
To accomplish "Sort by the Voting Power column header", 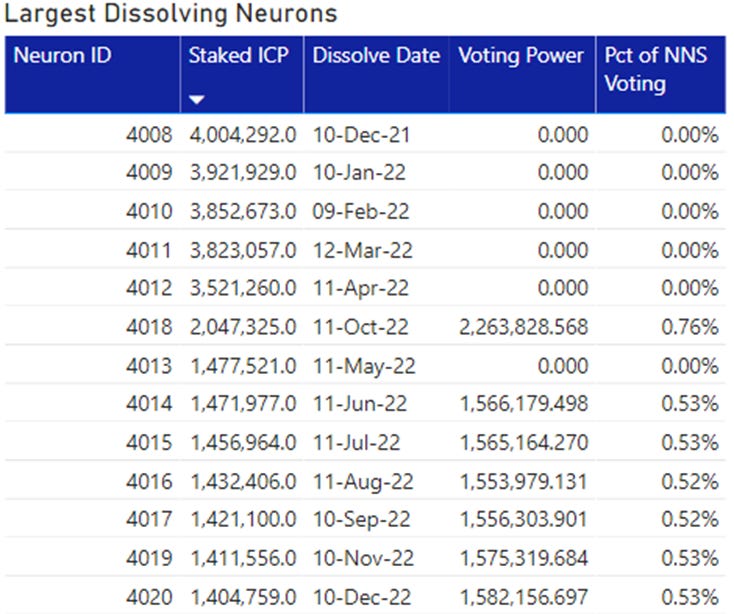I will tap(522, 74).
